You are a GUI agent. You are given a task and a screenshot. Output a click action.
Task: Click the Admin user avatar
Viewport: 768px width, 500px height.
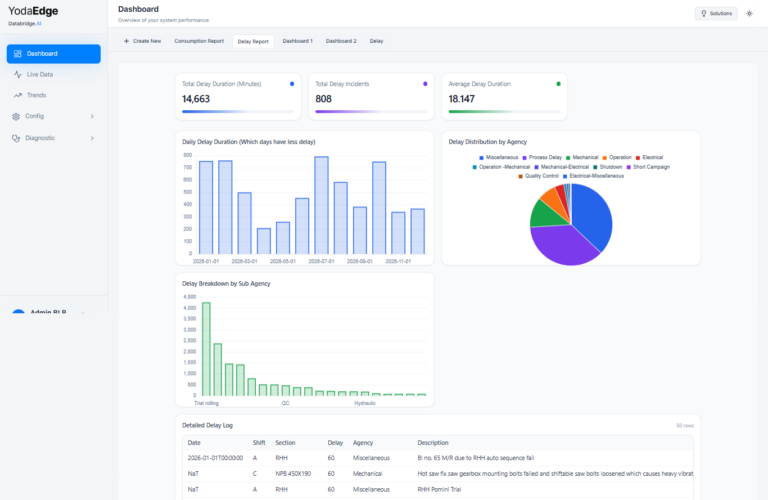point(18,314)
